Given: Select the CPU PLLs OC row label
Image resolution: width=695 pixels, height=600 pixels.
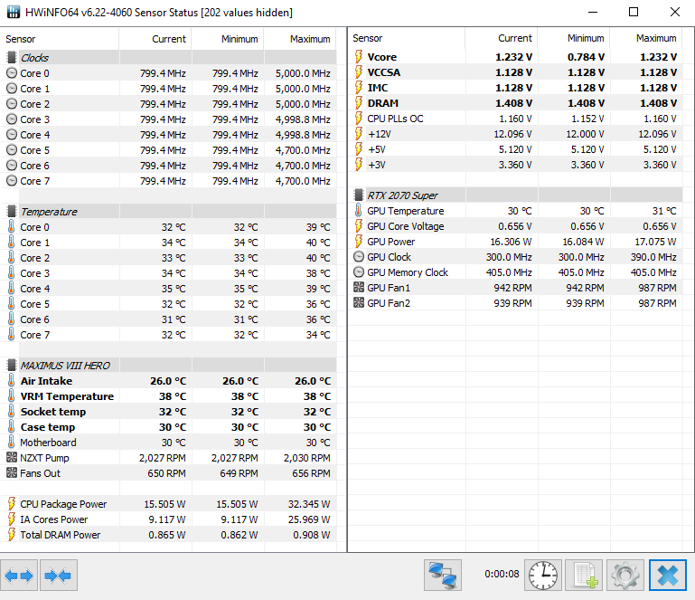Looking at the screenshot, I should tap(395, 118).
